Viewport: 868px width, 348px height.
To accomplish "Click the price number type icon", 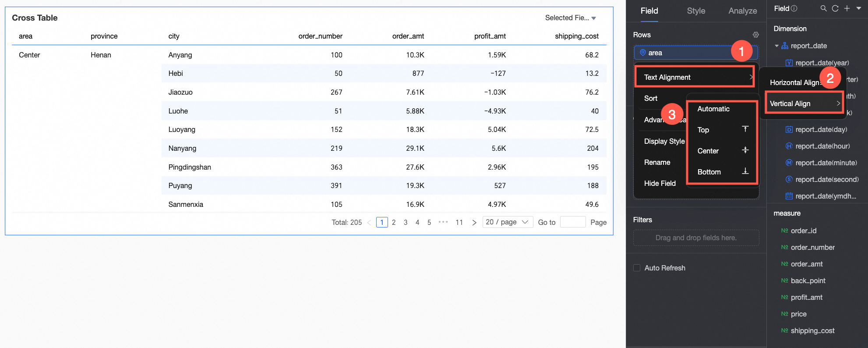I will click(x=785, y=314).
